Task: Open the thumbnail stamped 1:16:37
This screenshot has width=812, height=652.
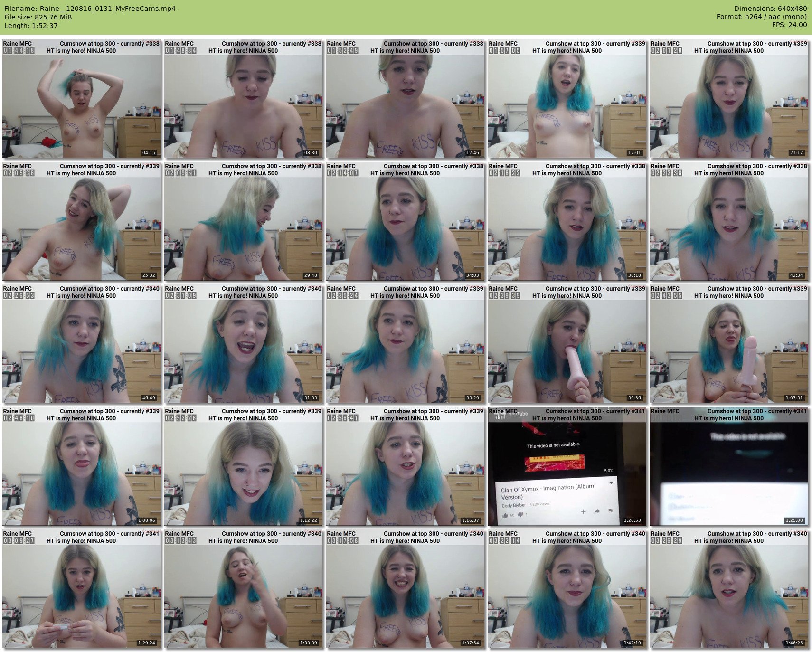Action: point(406,466)
